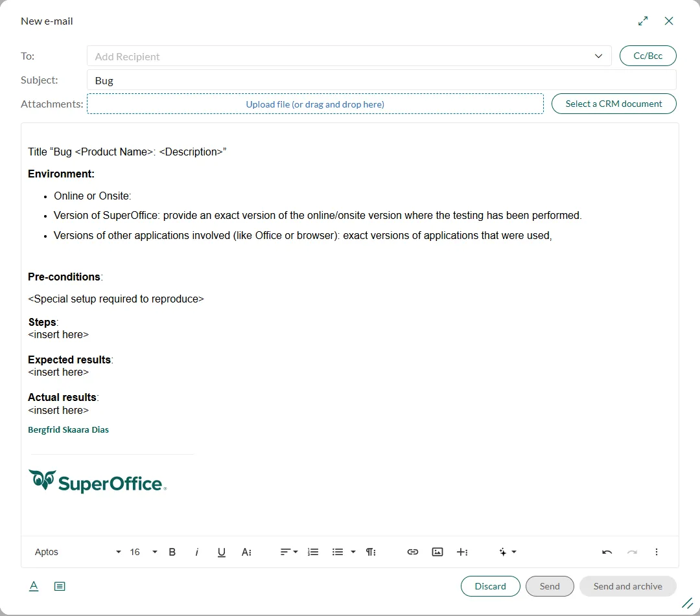
Task: Open the AI sparkle tools menu
Action: tap(507, 552)
